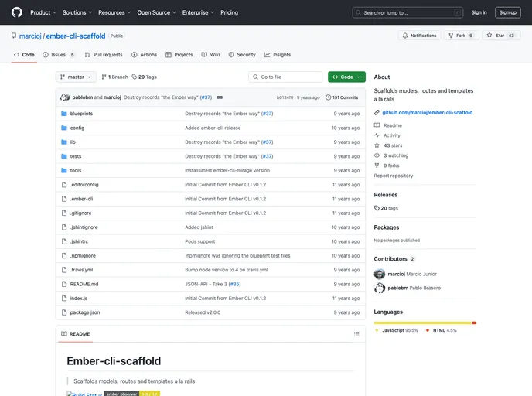532x396 pixels.
Task: Click the Sign up button
Action: click(507, 12)
